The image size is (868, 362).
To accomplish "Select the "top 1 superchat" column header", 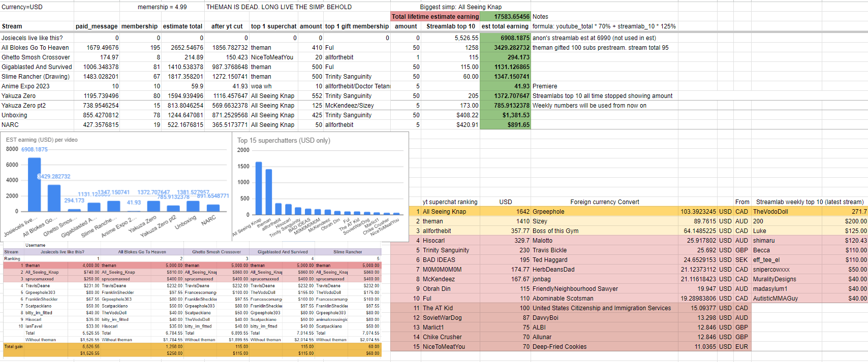I will click(x=273, y=26).
